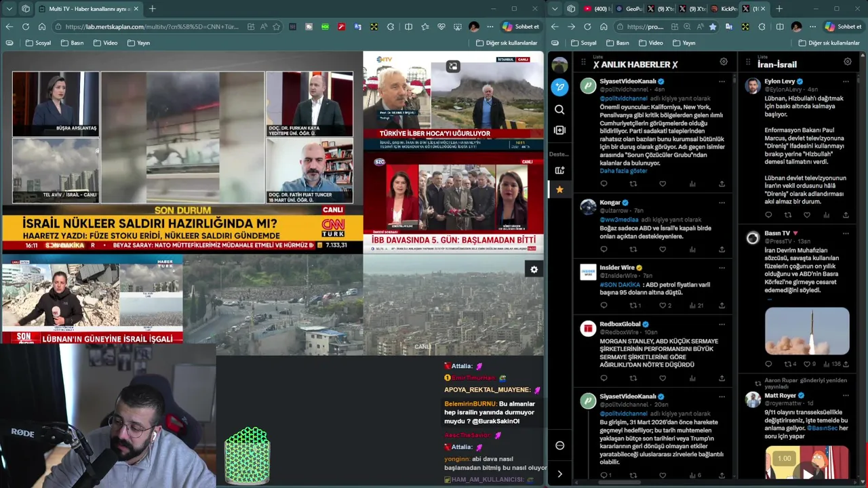868x488 pixels.
Task: Compose a new post in X Pro sidebar
Action: coord(559,87)
